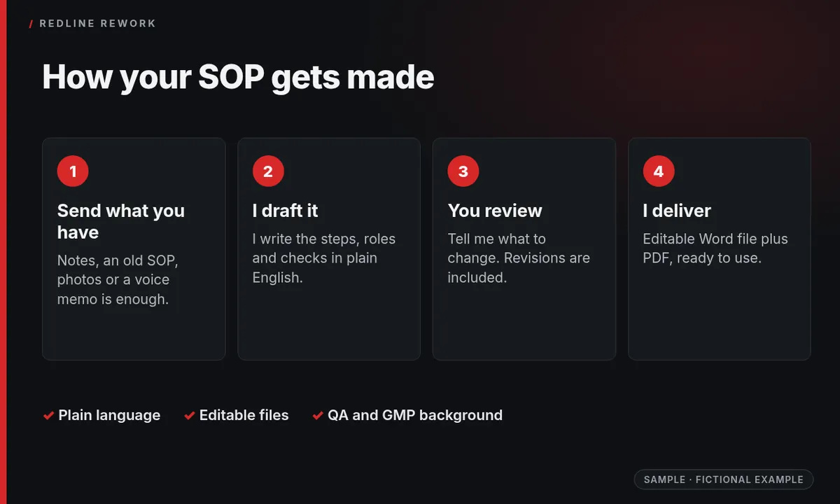Click the red step 1 circle

pyautogui.click(x=73, y=171)
